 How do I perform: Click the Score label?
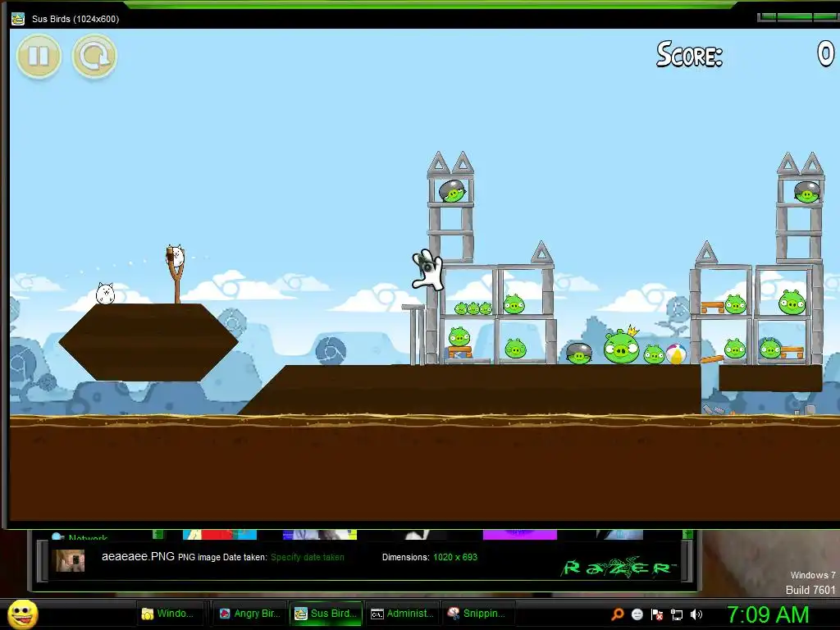pos(689,55)
